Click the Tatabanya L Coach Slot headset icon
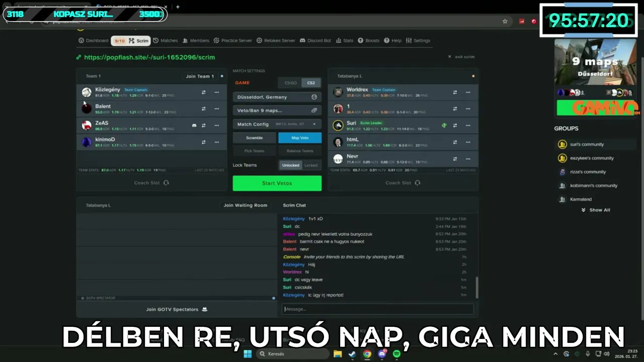The height and width of the screenshot is (362, 644). [x=417, y=183]
